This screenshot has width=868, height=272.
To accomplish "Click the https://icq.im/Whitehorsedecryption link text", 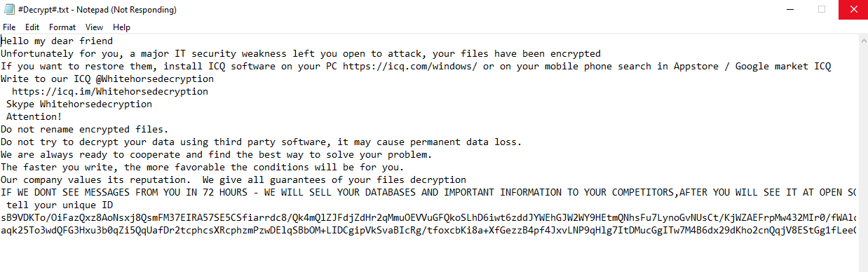I will [x=110, y=92].
